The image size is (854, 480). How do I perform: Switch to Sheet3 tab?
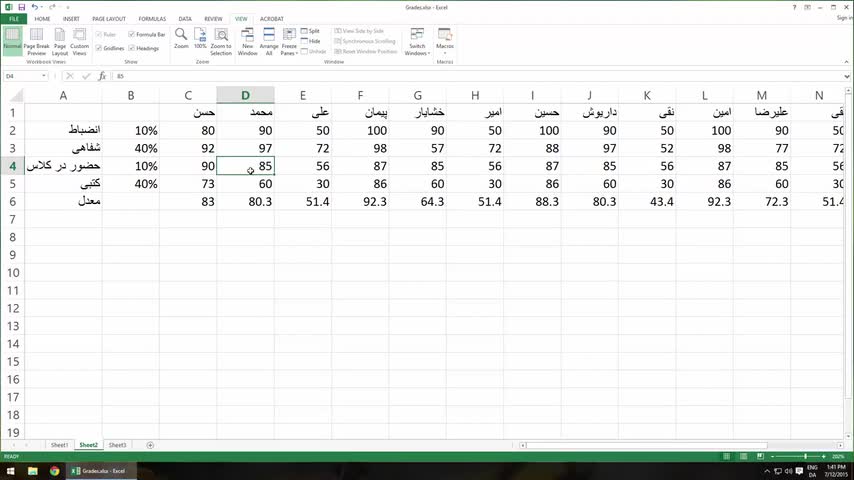coord(117,445)
